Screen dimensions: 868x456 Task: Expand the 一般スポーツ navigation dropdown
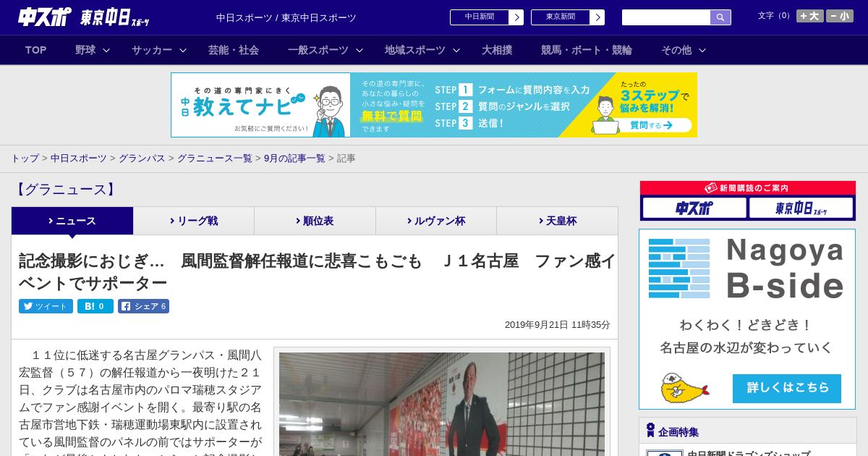(325, 50)
